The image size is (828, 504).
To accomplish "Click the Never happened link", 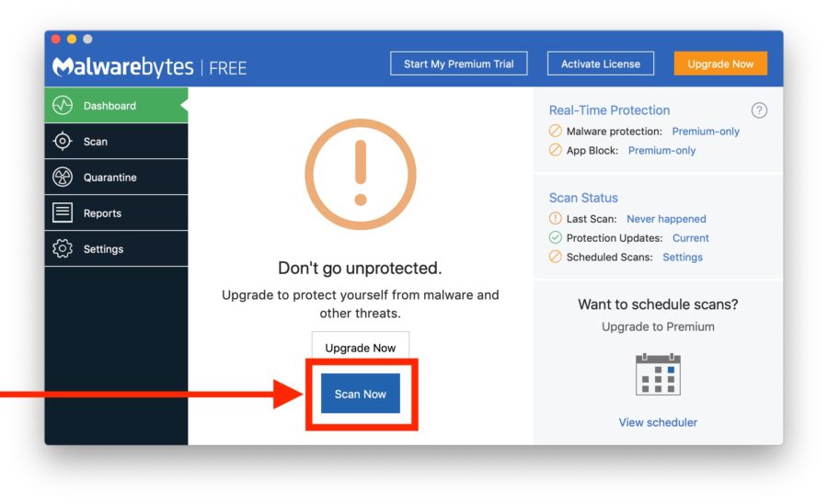I will pos(666,219).
